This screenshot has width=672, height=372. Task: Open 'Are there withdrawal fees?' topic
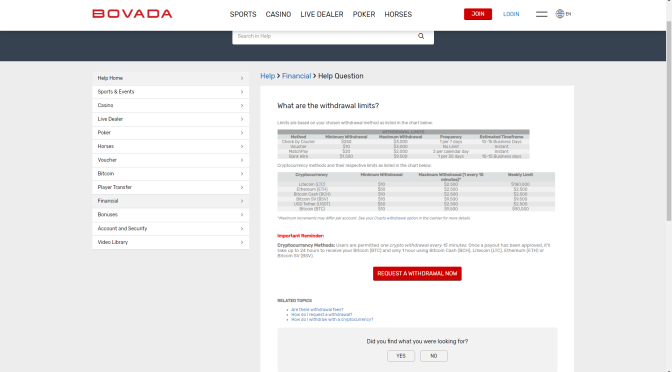(x=317, y=309)
